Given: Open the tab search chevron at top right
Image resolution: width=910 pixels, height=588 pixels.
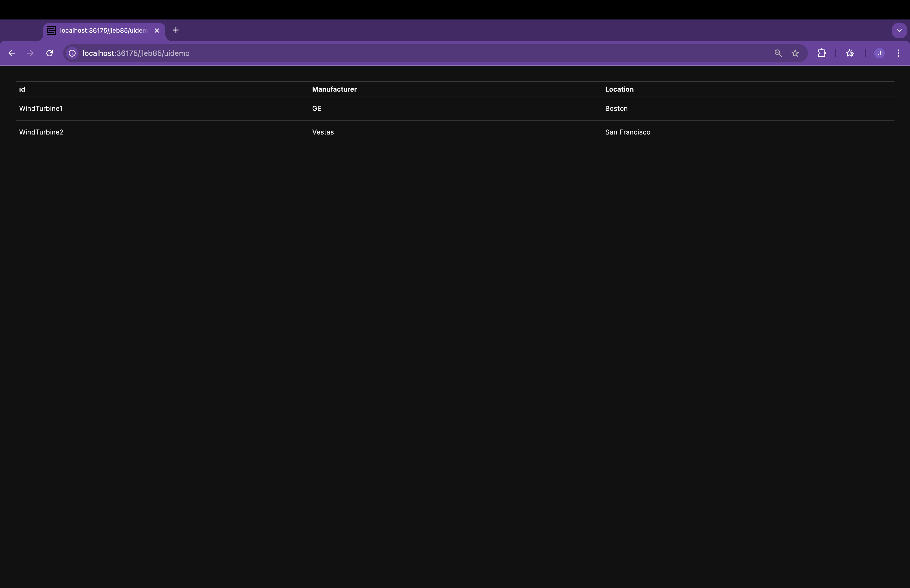Looking at the screenshot, I should point(899,30).
